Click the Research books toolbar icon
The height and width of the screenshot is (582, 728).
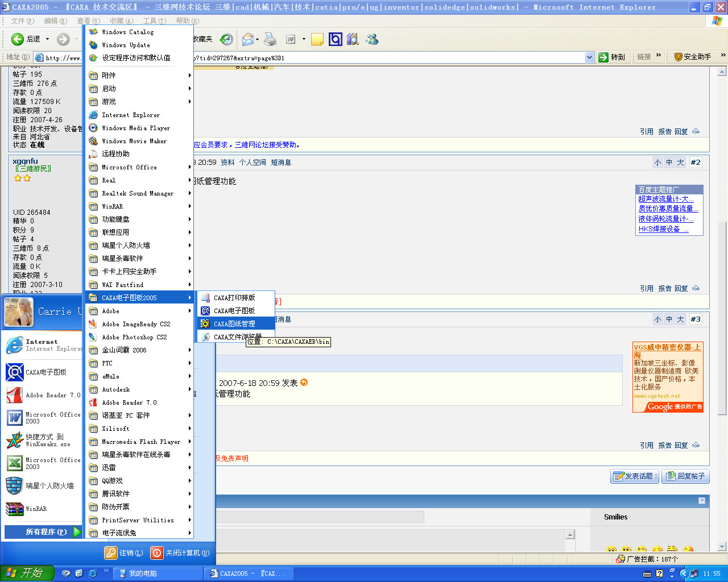(x=353, y=39)
